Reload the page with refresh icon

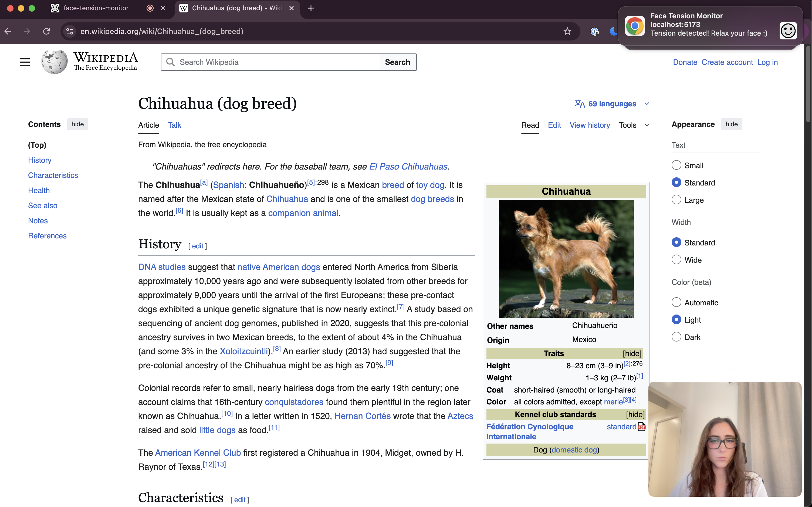pyautogui.click(x=47, y=31)
